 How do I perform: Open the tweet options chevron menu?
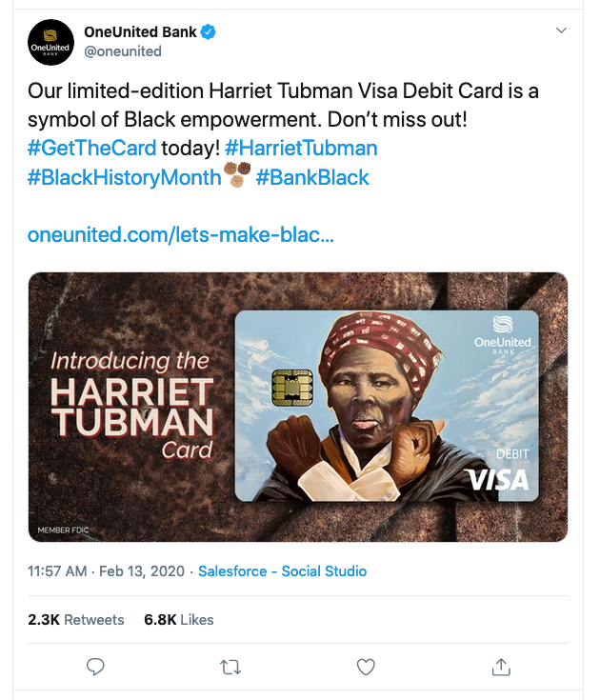click(x=561, y=31)
